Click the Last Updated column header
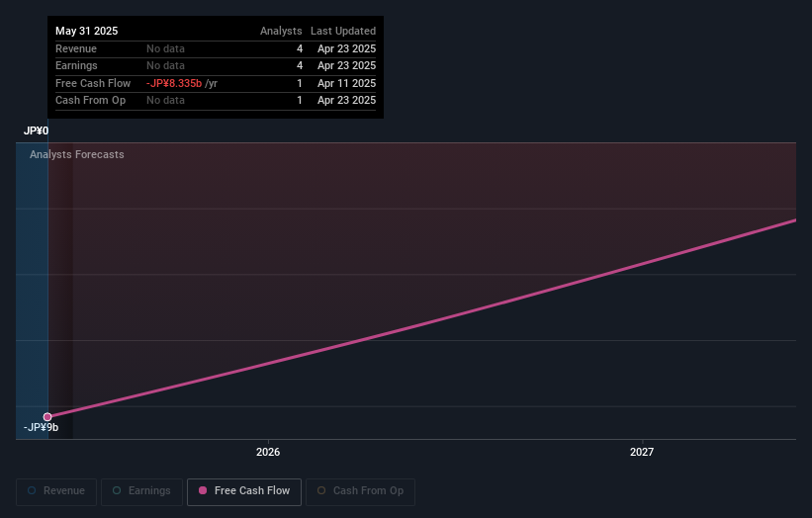This screenshot has height=518, width=812. coord(343,31)
